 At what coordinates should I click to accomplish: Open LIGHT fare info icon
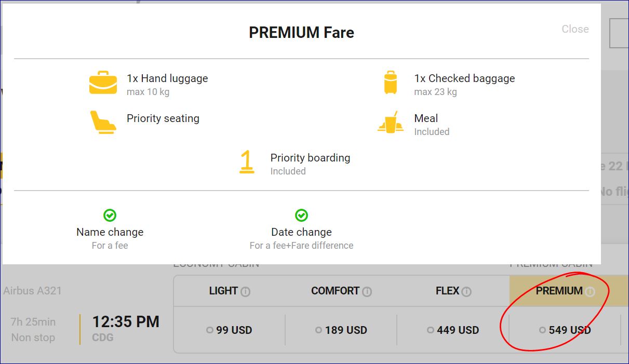246,292
